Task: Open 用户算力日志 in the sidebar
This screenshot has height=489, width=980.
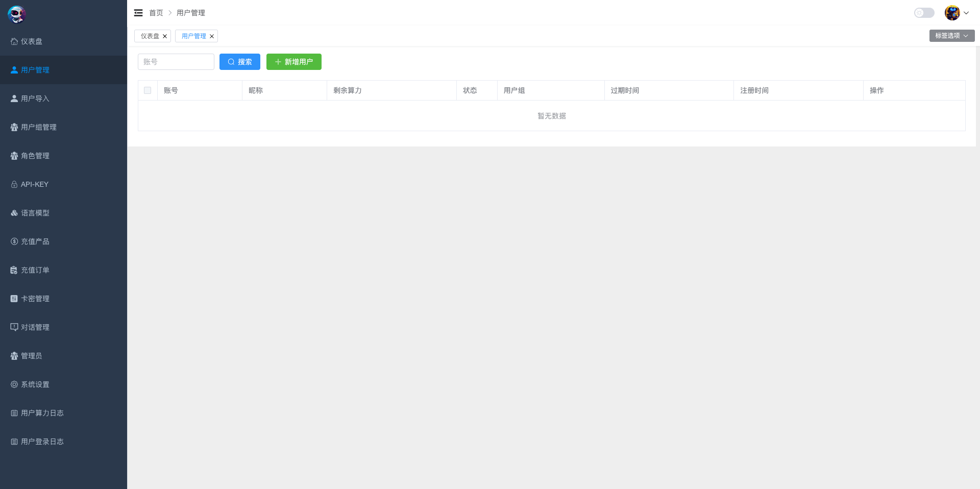Action: click(x=63, y=413)
